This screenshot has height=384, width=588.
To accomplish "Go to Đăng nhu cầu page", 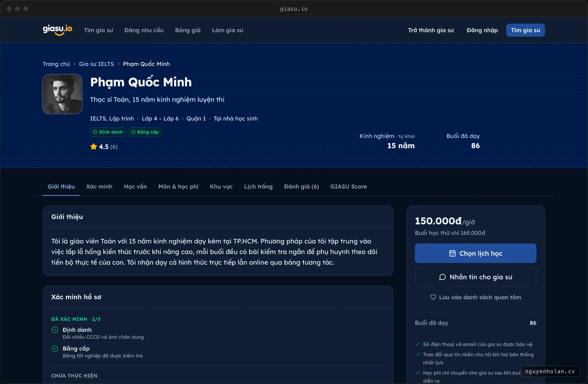I will (x=144, y=30).
